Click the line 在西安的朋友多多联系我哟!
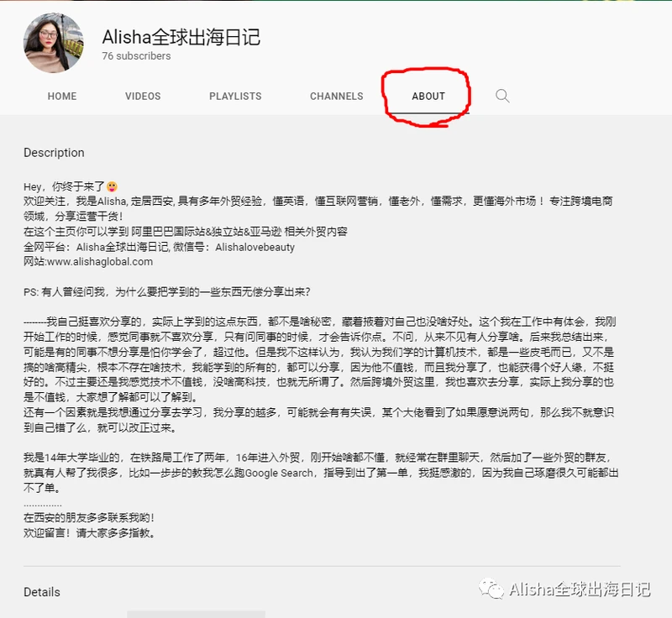The width and height of the screenshot is (672, 618). click(89, 518)
